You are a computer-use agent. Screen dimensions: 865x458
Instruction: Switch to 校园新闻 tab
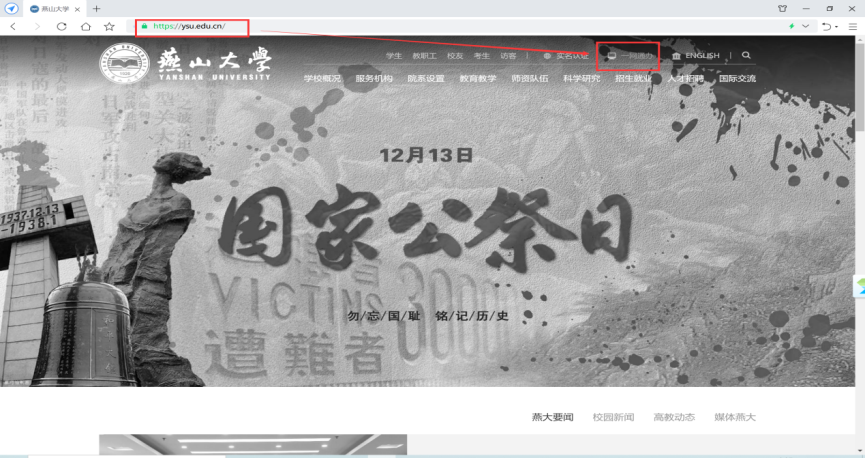pyautogui.click(x=613, y=416)
